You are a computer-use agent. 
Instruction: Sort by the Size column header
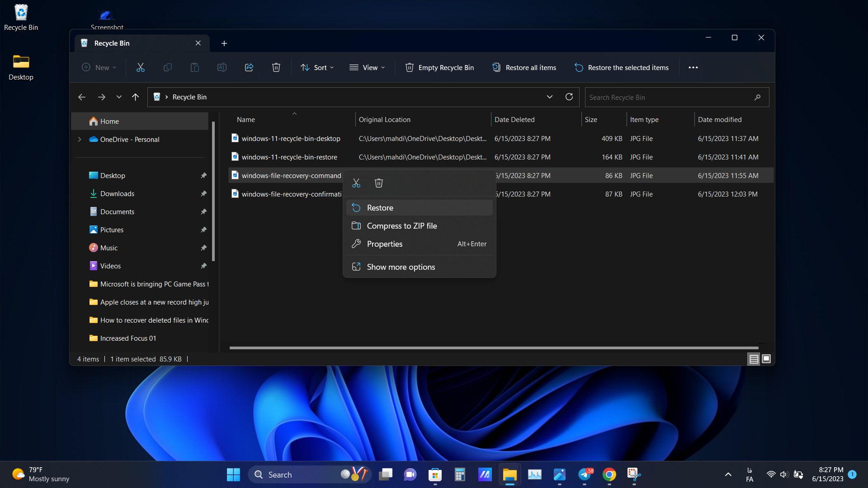tap(604, 120)
